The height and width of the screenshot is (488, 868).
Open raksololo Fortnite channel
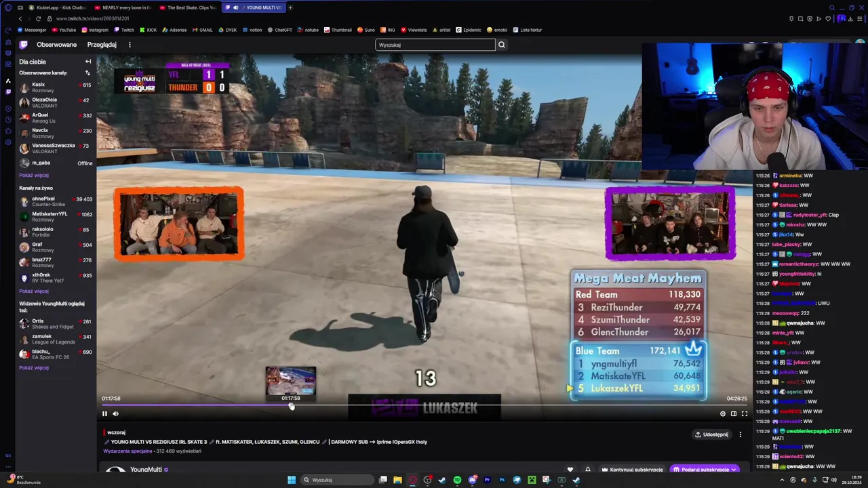point(56,232)
